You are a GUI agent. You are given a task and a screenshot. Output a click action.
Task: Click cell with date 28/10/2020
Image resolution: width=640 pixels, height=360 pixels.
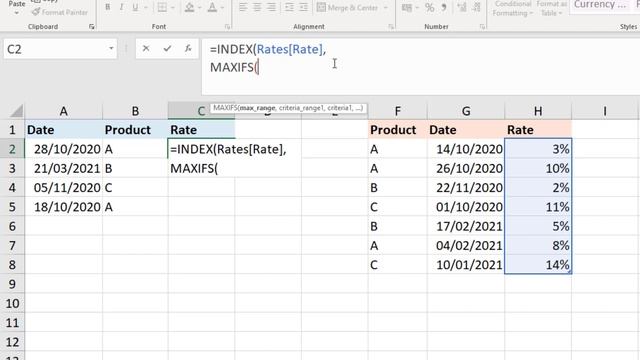[x=64, y=149]
